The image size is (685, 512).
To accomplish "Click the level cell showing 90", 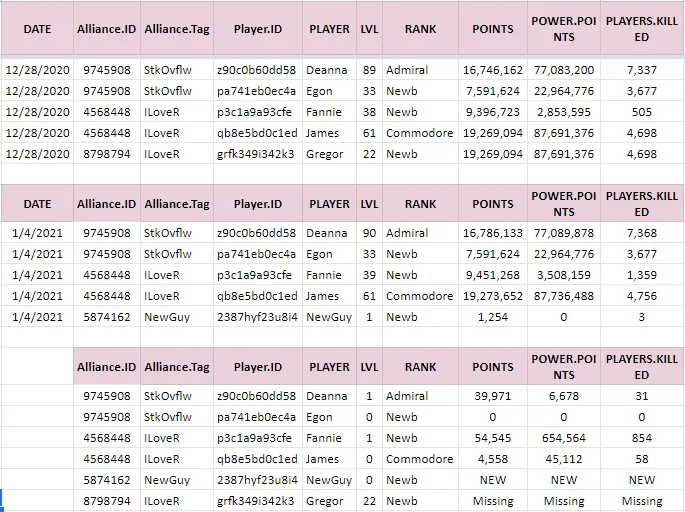I will coord(370,233).
